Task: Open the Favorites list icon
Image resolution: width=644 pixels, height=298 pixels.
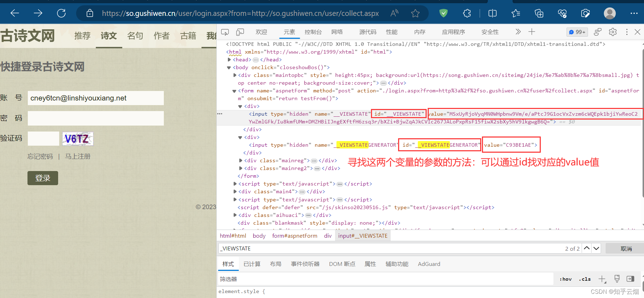Action: coord(516,13)
